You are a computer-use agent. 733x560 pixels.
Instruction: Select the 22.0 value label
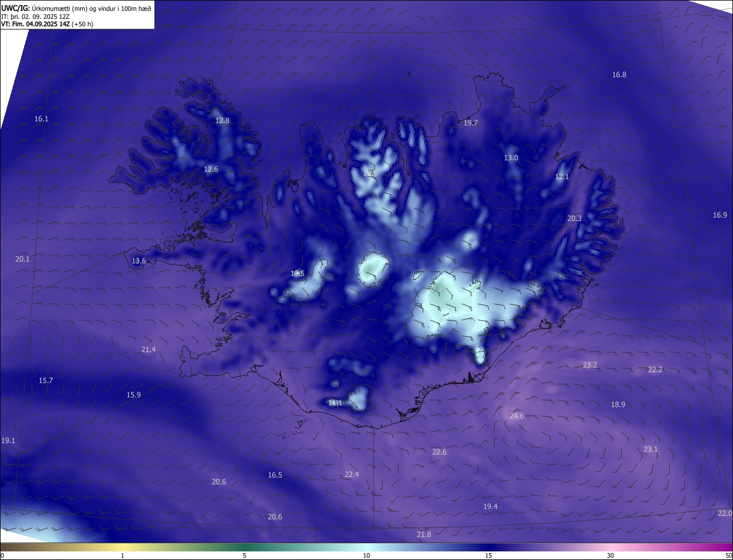point(724,514)
